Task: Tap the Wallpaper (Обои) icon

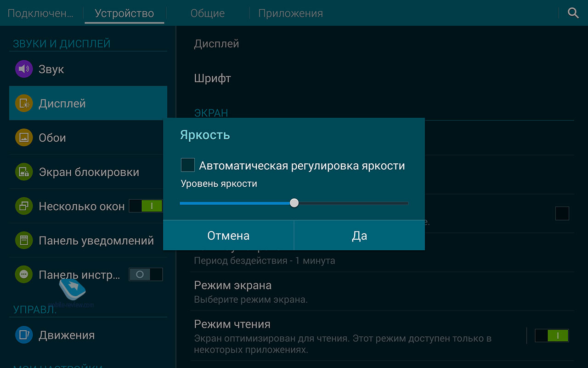Action: pos(24,138)
